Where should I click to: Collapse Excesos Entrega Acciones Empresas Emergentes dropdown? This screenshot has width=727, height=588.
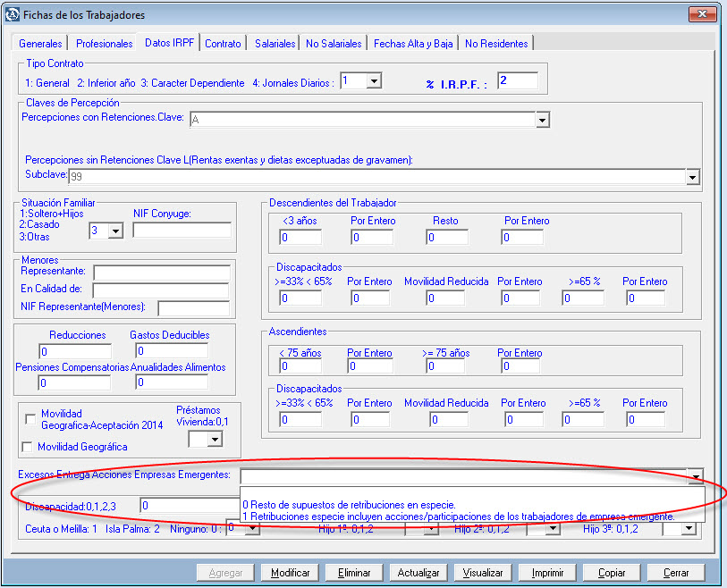(696, 476)
